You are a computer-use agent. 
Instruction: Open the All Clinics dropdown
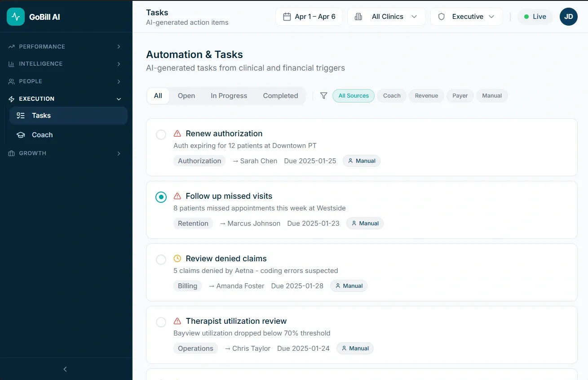pyautogui.click(x=387, y=17)
